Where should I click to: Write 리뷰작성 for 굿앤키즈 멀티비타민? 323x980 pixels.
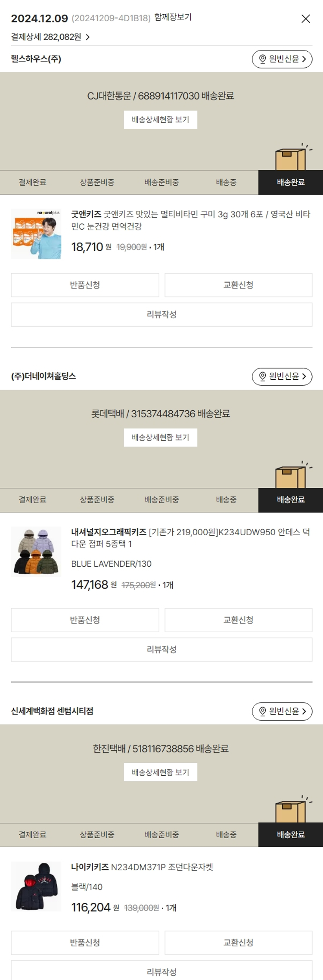161,315
